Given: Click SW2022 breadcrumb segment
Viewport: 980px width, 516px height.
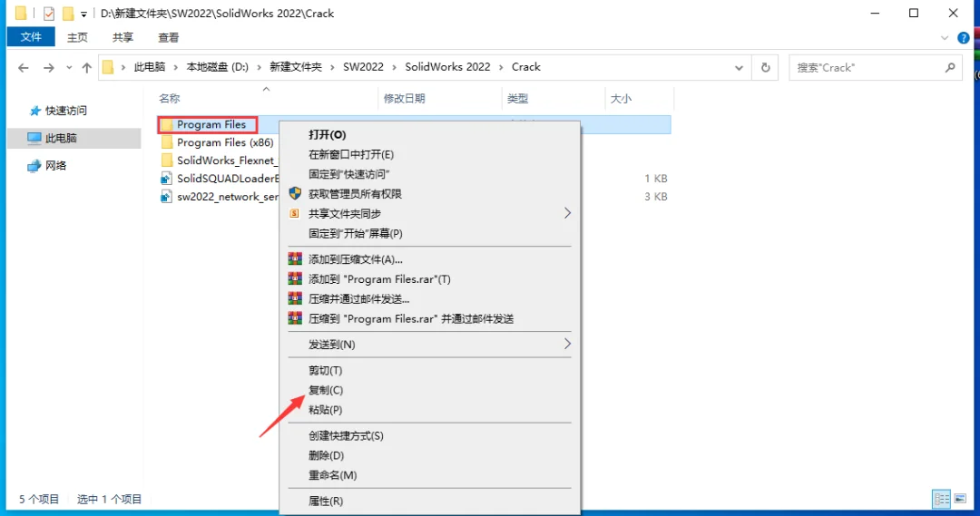Looking at the screenshot, I should tap(363, 67).
